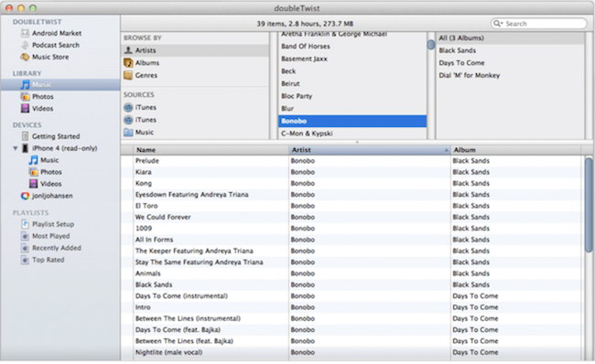Browse by Genres icon
The height and width of the screenshot is (364, 595).
tap(128, 76)
